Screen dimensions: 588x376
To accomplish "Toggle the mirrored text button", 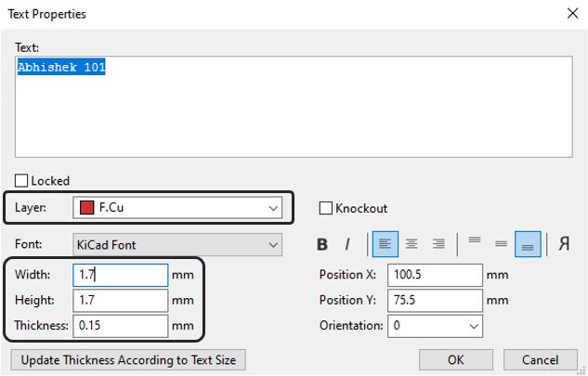I will pyautogui.click(x=564, y=244).
